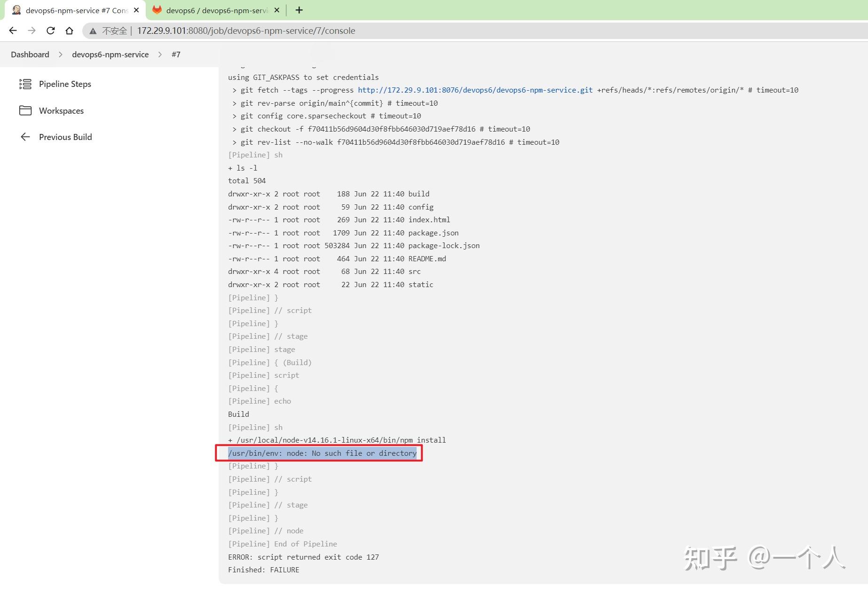This screenshot has width=868, height=593.
Task: Switch to the GitLab devops6 tab
Action: (214, 9)
